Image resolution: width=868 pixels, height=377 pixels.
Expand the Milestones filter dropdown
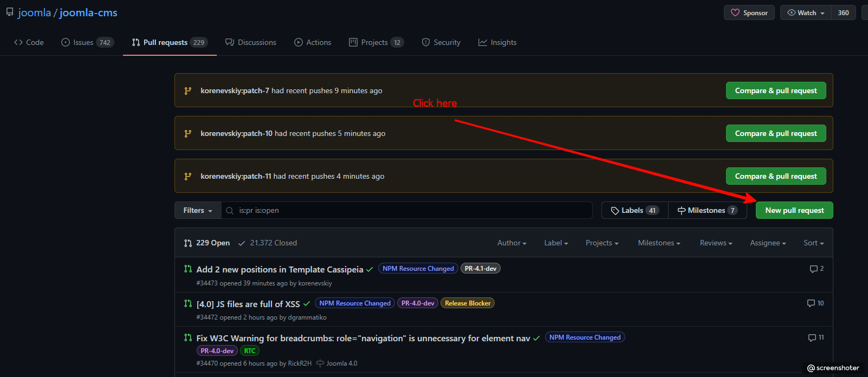tap(659, 243)
